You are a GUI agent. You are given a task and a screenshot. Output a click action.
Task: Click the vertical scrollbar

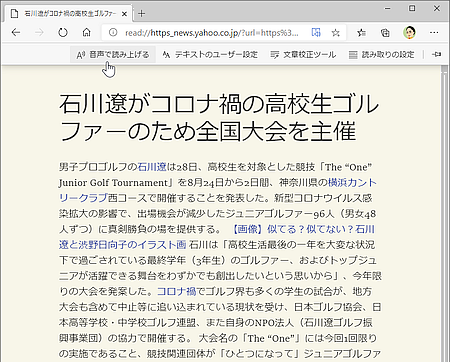(444, 213)
